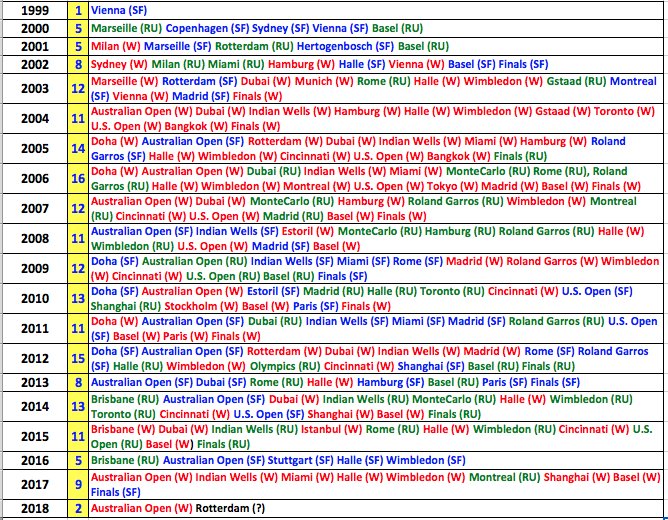
Task: Click 'Toronto (W)' in the 2004 row
Action: (624, 112)
